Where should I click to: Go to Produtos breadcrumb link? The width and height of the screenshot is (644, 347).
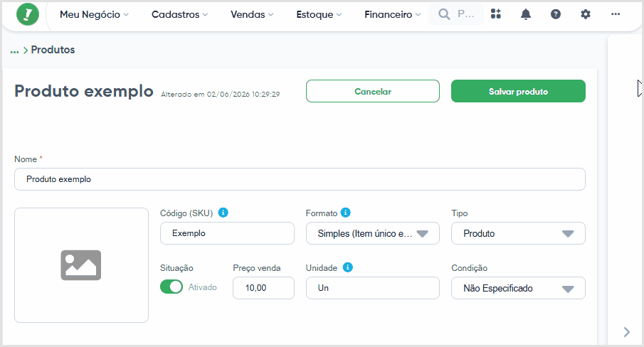[x=53, y=50]
